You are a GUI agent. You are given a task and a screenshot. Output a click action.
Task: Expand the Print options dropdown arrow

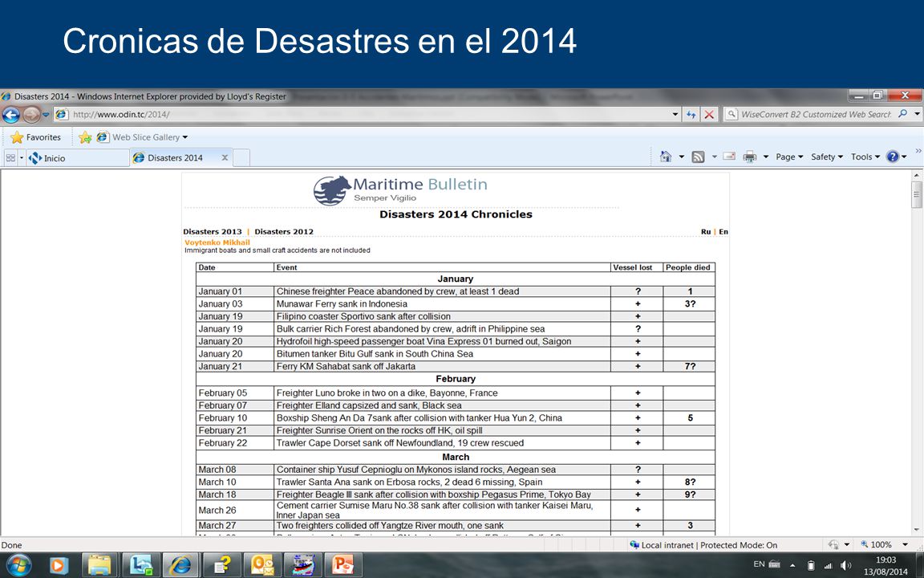(765, 157)
